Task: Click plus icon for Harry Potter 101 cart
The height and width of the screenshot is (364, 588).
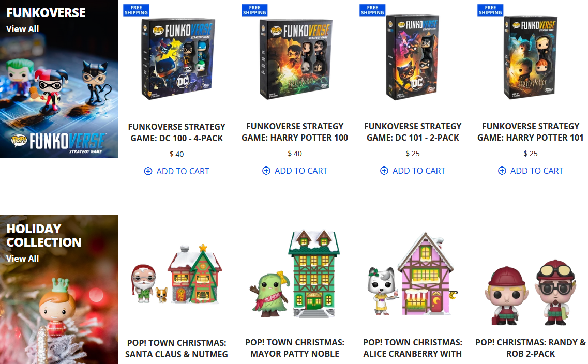Action: click(x=502, y=171)
